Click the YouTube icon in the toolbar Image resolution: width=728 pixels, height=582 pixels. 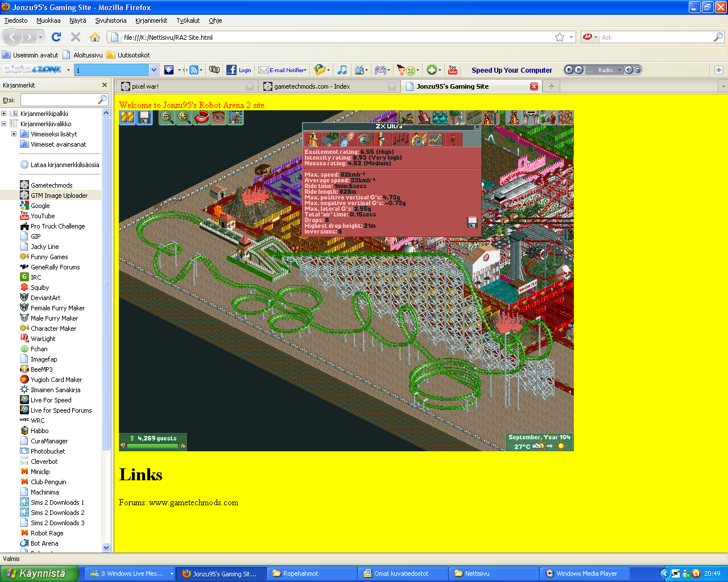point(453,70)
